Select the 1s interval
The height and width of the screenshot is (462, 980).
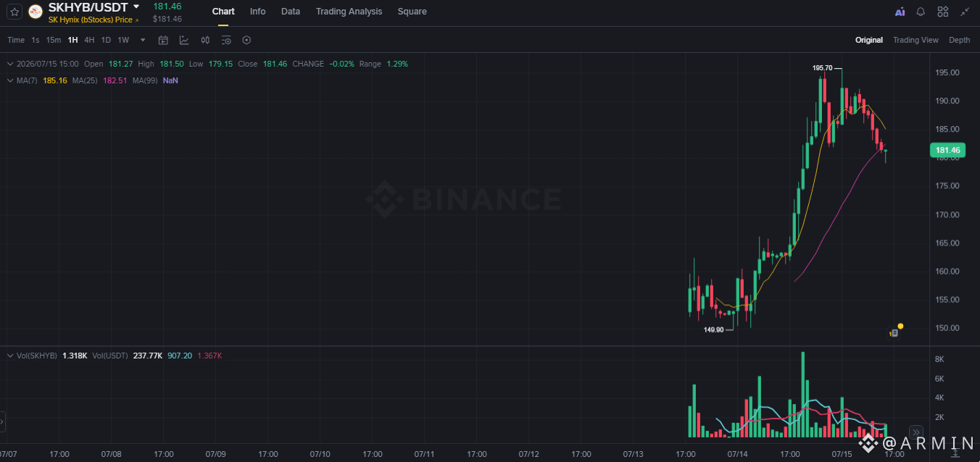[36, 40]
